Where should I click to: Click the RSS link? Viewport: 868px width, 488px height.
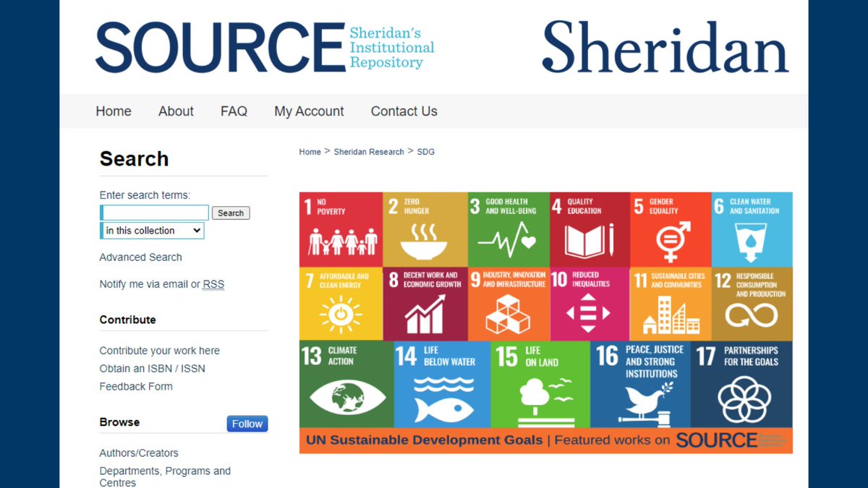pos(213,284)
